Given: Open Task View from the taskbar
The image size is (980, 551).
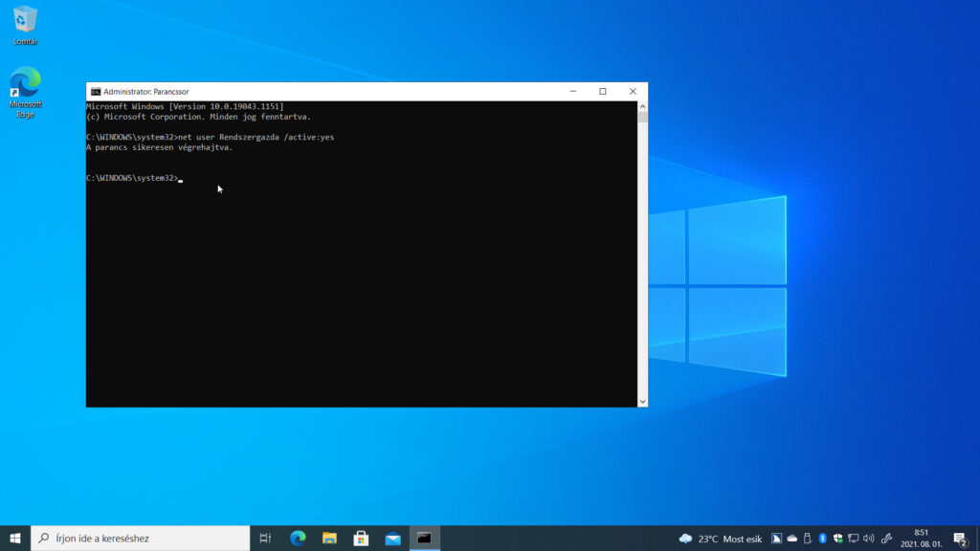Looking at the screenshot, I should click(x=265, y=538).
